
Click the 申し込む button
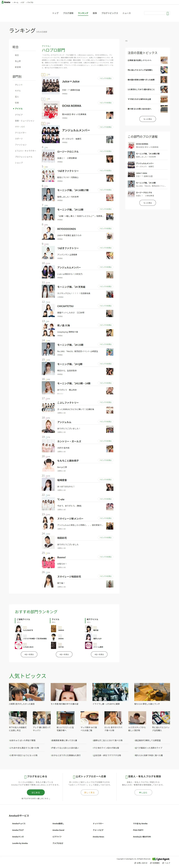click(x=143, y=793)
